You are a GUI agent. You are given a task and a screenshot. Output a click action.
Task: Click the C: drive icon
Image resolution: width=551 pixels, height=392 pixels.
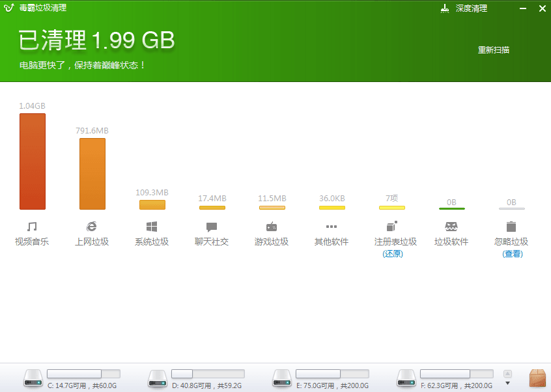tap(33, 378)
